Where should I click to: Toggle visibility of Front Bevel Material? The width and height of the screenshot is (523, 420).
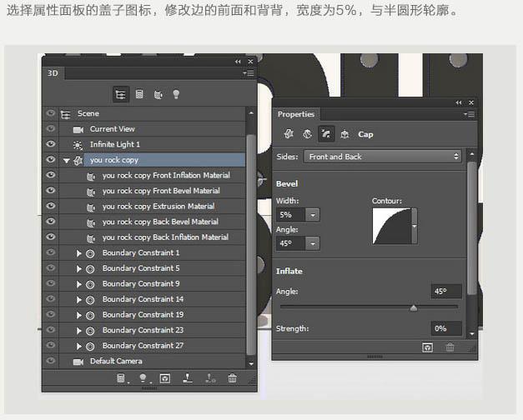tap(51, 191)
